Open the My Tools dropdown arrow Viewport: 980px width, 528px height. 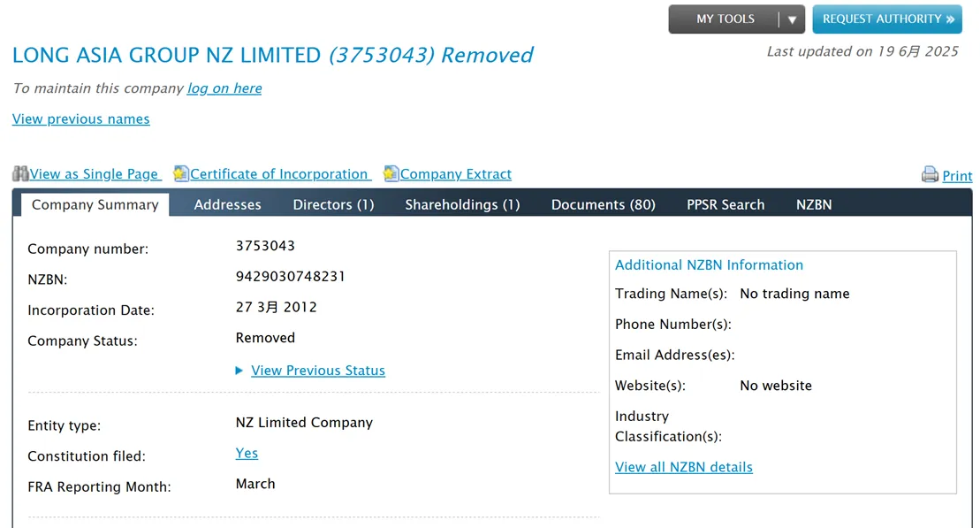pyautogui.click(x=792, y=19)
